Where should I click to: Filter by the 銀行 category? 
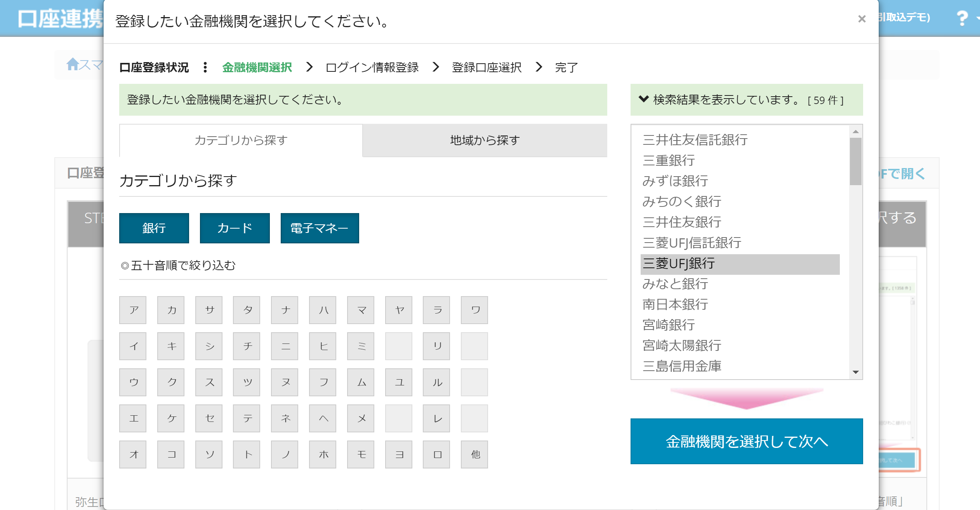(154, 228)
